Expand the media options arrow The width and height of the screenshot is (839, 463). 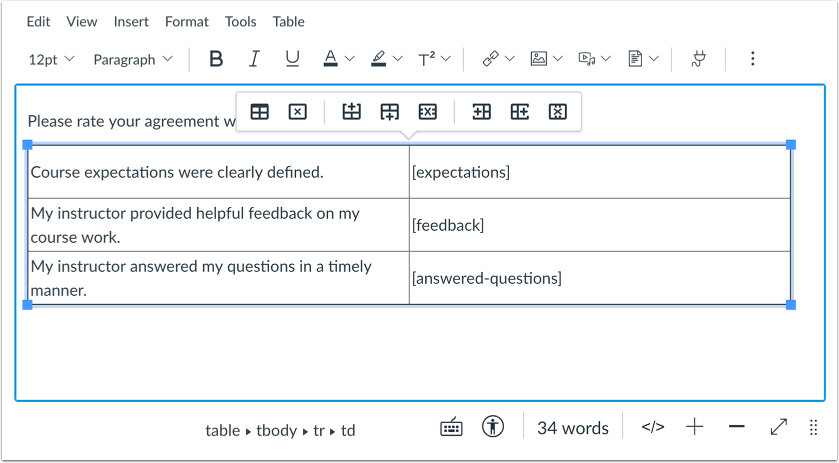point(606,58)
